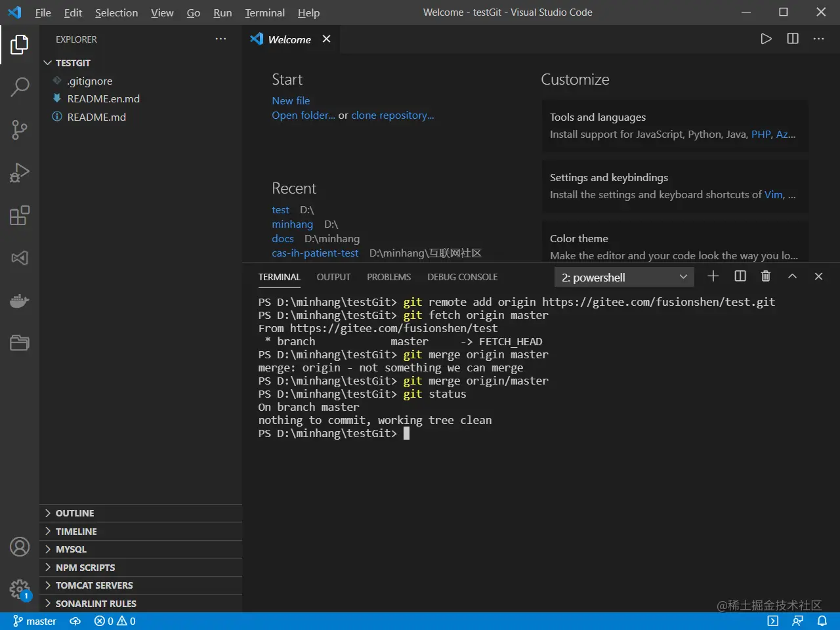Click the Tools and languages card
This screenshot has width=840, height=630.
click(x=675, y=126)
